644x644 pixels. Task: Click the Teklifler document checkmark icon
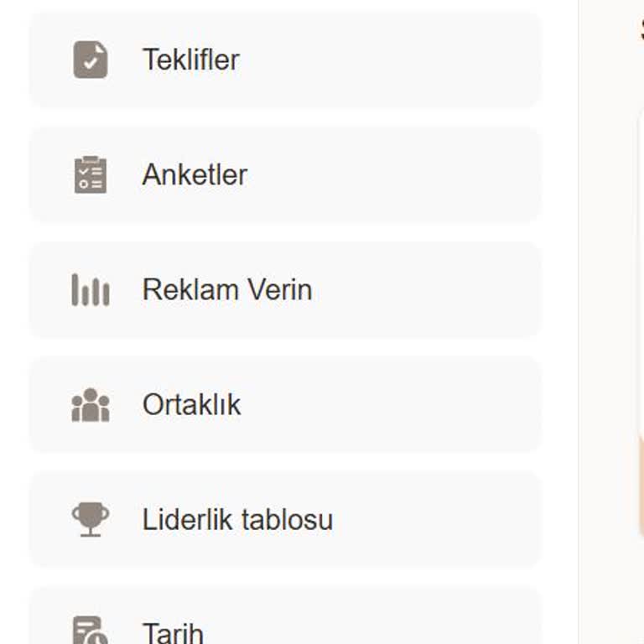(91, 60)
